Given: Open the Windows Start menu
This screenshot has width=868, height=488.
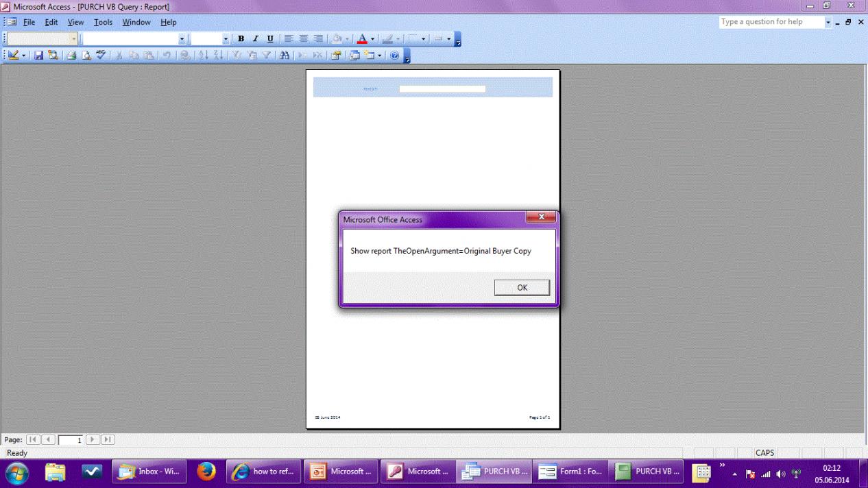Looking at the screenshot, I should click(x=16, y=472).
